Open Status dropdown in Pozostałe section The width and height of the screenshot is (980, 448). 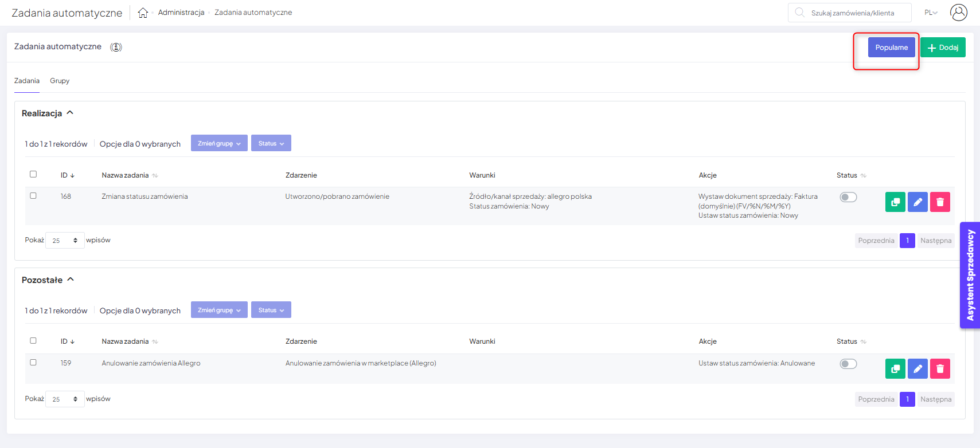[x=271, y=310]
